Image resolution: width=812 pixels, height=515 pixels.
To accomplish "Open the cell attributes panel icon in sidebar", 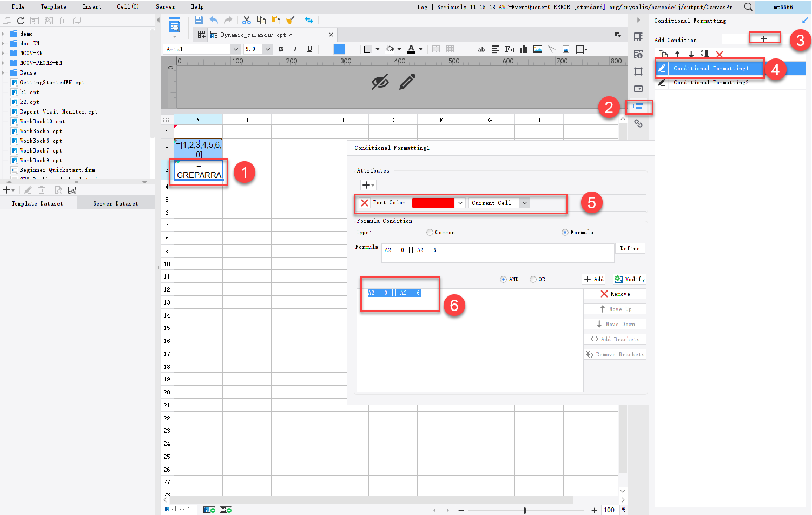I will (638, 54).
